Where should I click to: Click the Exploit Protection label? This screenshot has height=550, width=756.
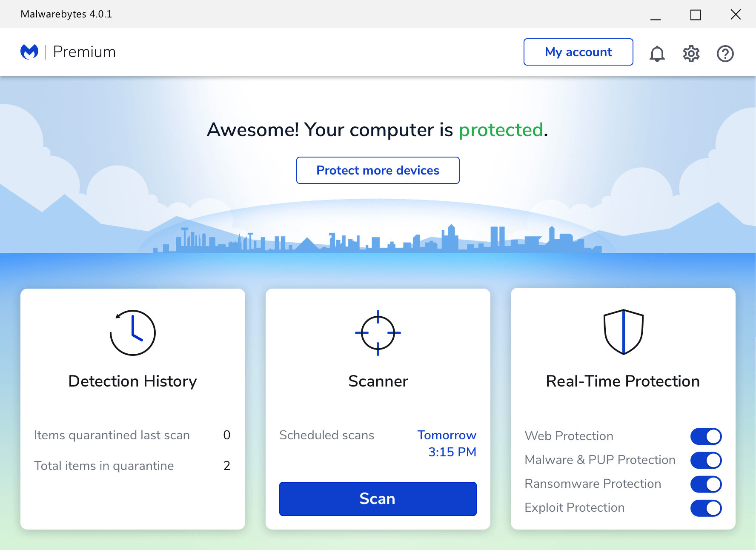pos(575,507)
